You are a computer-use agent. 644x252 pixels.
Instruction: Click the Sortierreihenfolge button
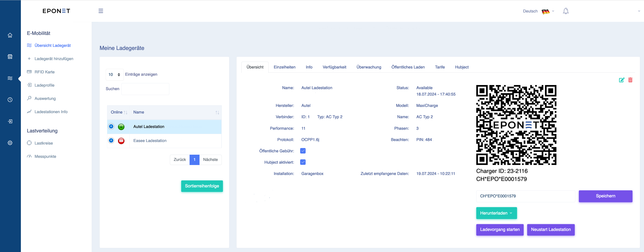[x=202, y=186]
